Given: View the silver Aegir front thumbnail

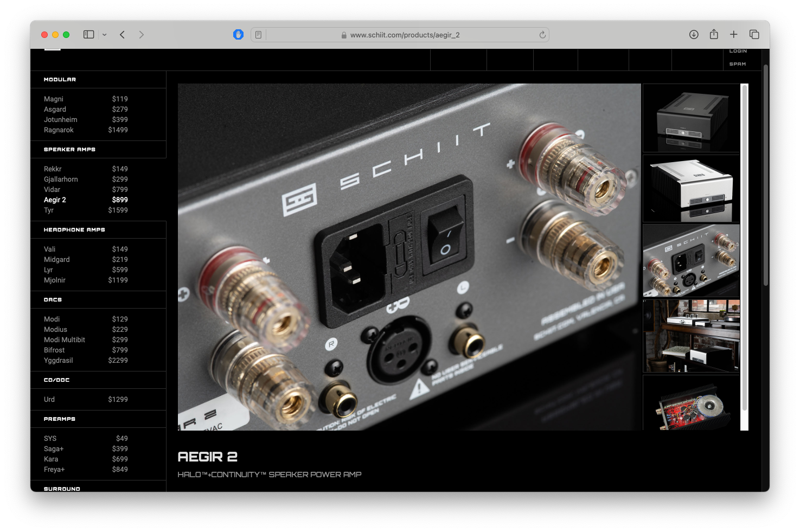Looking at the screenshot, I should [692, 189].
